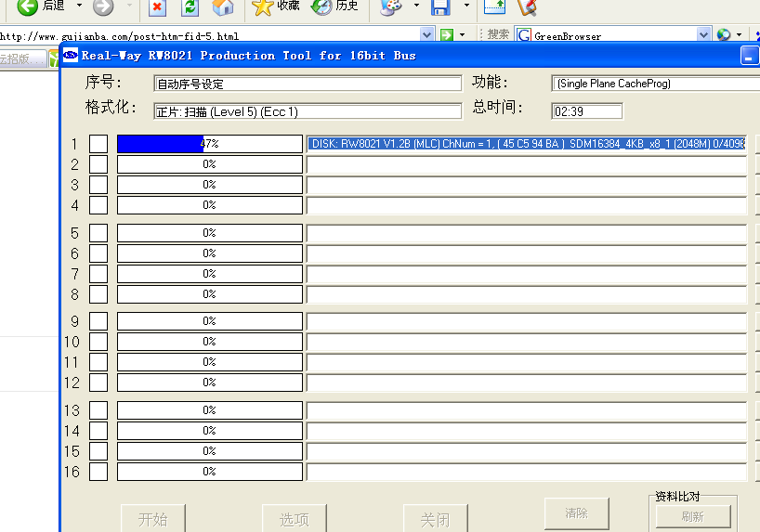The width and height of the screenshot is (760, 532).
Task: Click the Google G search engine icon
Action: pos(523,35)
